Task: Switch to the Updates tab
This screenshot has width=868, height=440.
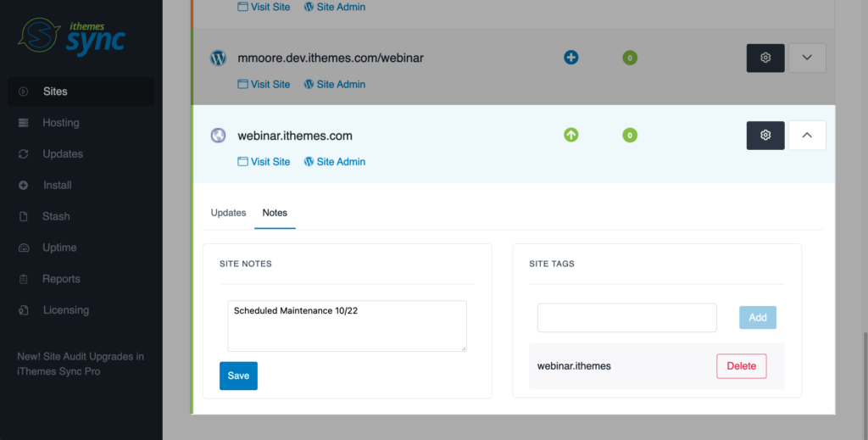Action: tap(228, 213)
